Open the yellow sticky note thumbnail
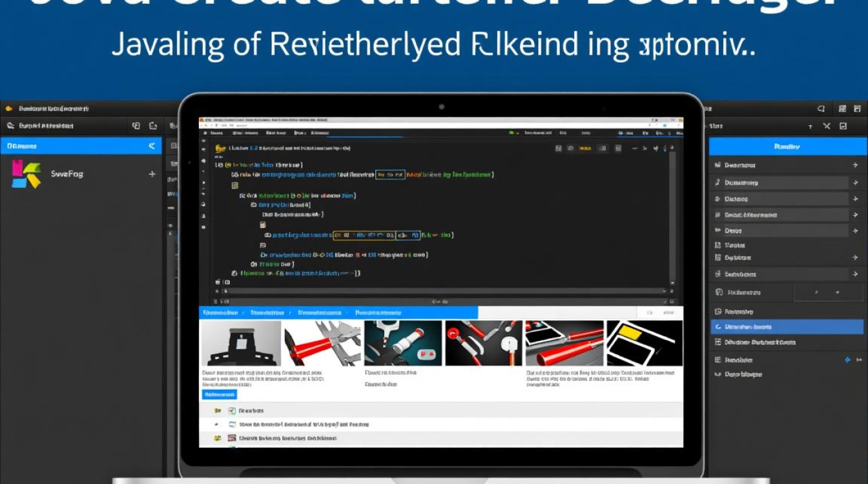The height and width of the screenshot is (484, 868). pyautogui.click(x=644, y=343)
